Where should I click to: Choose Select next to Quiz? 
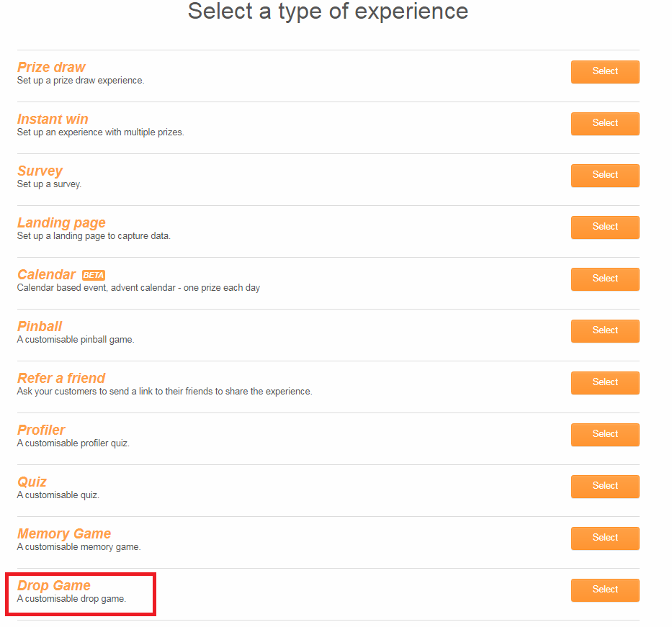pyautogui.click(x=605, y=487)
